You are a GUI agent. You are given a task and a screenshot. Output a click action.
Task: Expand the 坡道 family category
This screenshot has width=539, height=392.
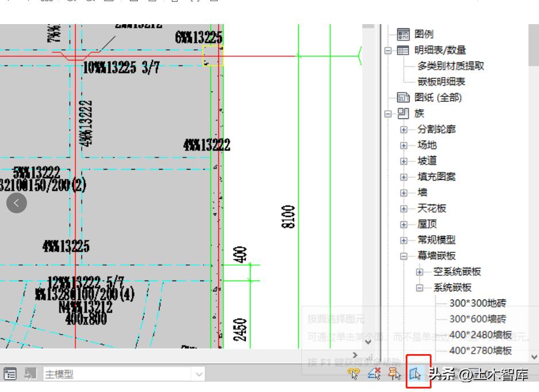tap(404, 160)
